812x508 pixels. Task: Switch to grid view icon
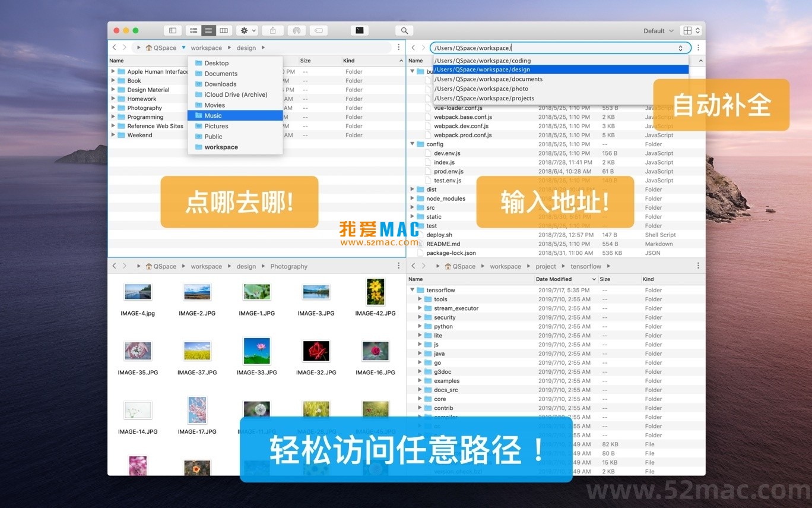[x=194, y=30]
